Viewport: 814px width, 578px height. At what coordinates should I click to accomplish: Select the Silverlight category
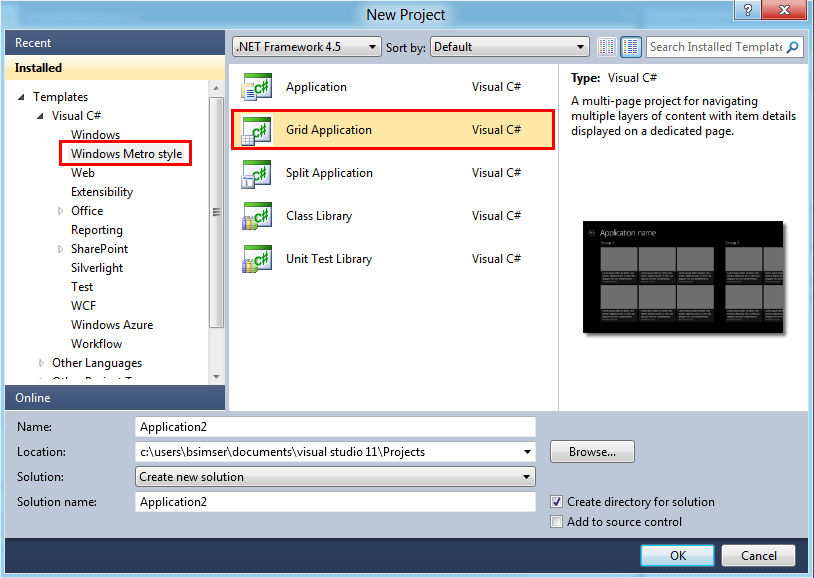point(97,268)
